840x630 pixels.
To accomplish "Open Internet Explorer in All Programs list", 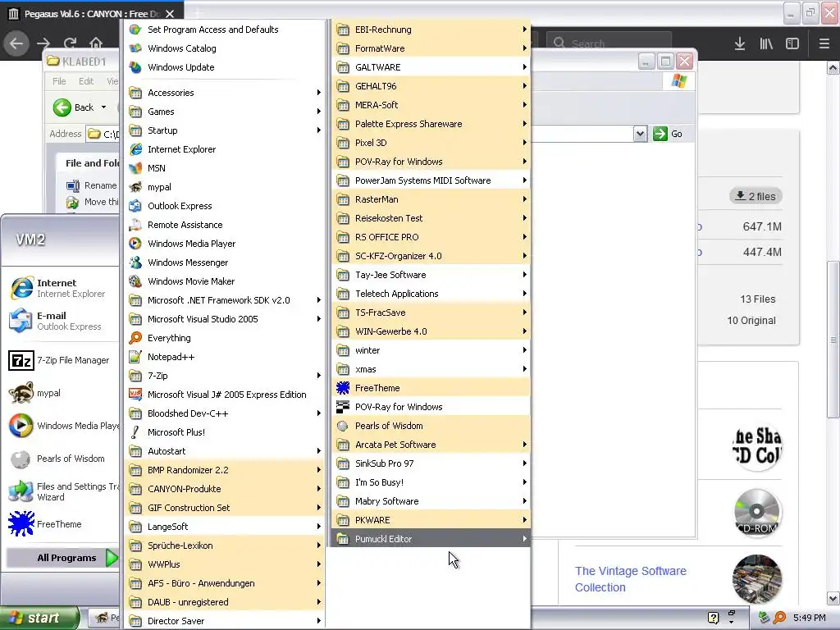I will coord(224,149).
